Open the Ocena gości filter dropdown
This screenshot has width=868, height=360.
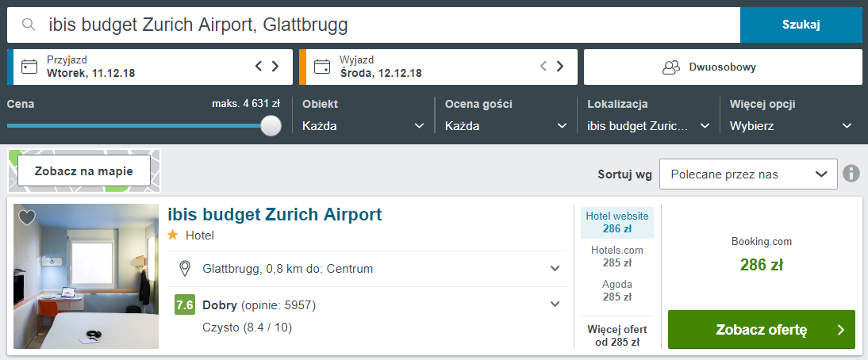506,126
